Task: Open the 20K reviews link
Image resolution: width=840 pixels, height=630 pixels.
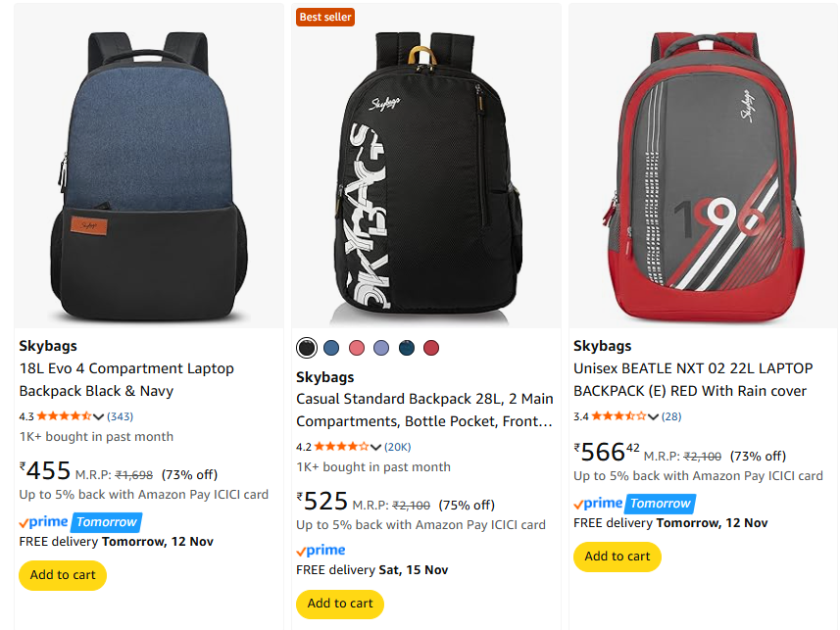Action: click(397, 447)
